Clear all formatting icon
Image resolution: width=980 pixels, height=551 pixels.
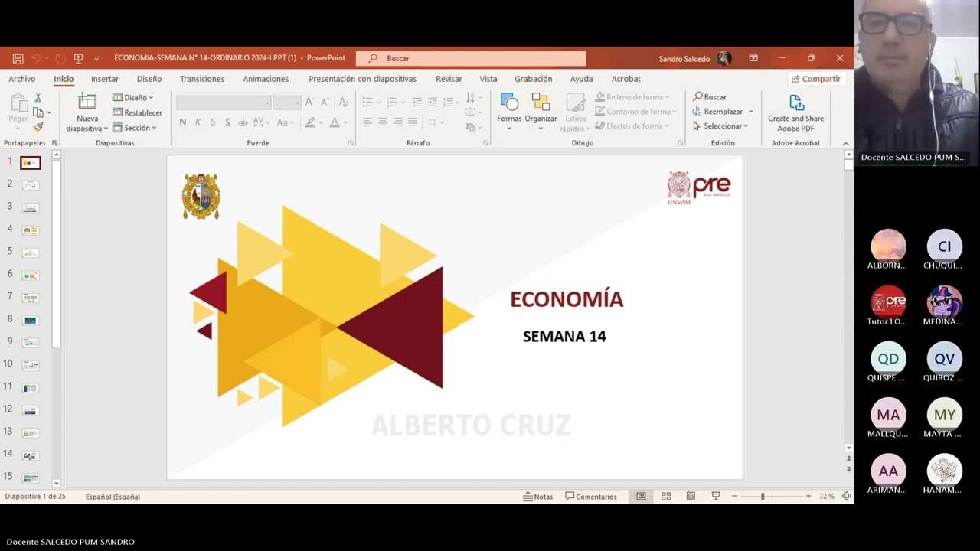point(344,102)
